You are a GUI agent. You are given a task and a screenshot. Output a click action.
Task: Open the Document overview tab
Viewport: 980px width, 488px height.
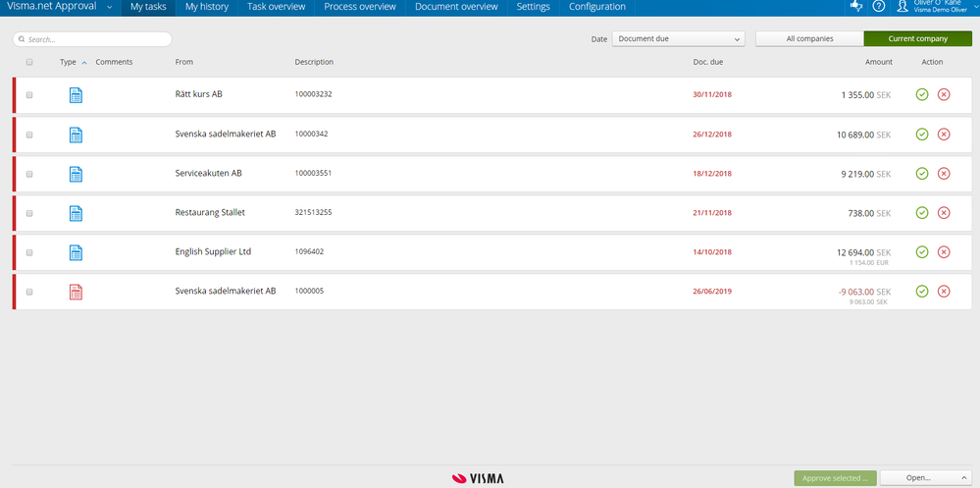click(x=456, y=7)
